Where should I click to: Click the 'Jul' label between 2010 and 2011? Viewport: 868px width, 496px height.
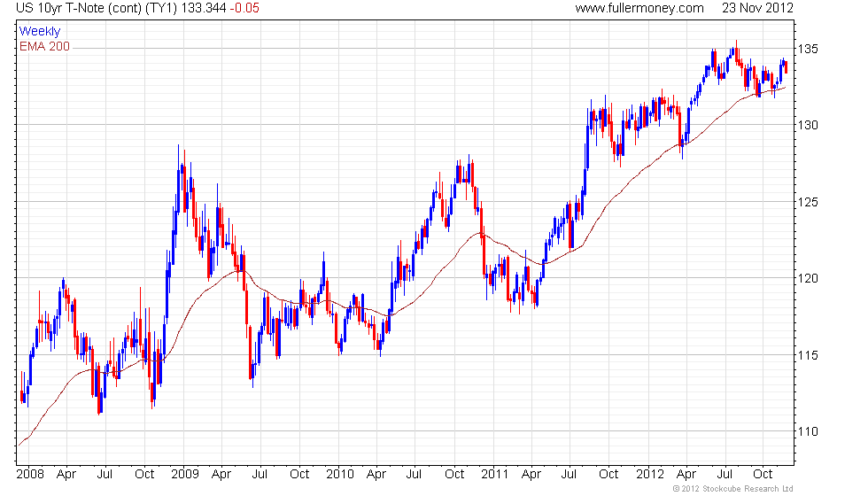point(415,475)
